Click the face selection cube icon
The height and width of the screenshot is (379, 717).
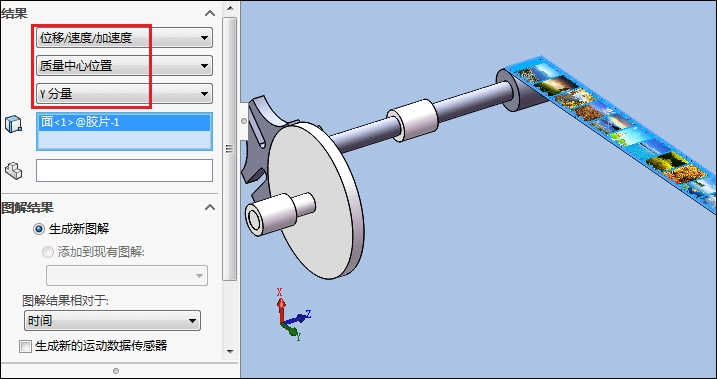13,124
